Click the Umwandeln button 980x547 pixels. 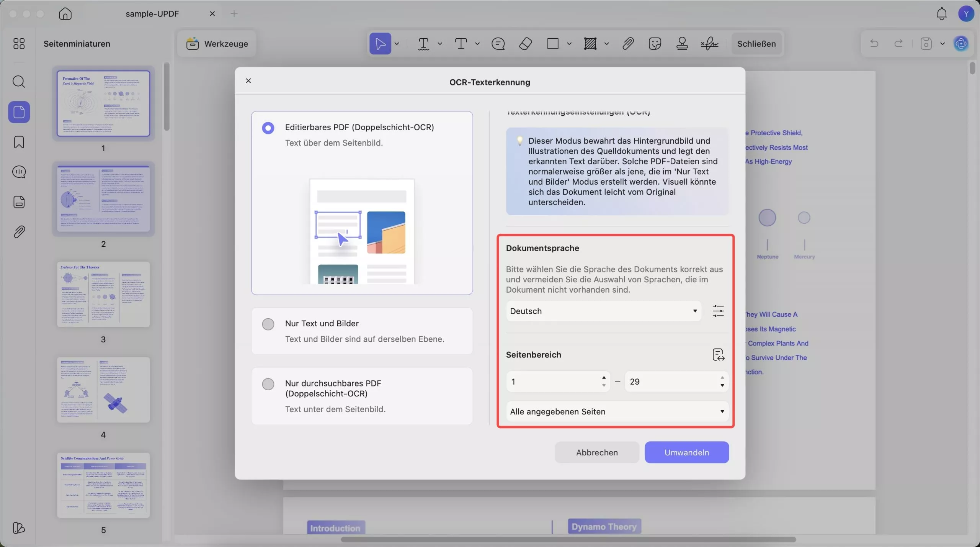pyautogui.click(x=686, y=452)
